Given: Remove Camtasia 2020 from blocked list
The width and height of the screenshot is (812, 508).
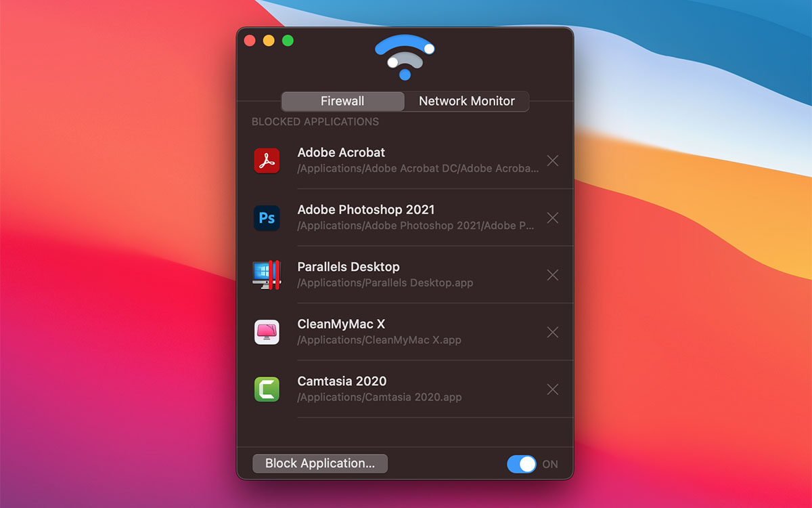Looking at the screenshot, I should (x=553, y=389).
